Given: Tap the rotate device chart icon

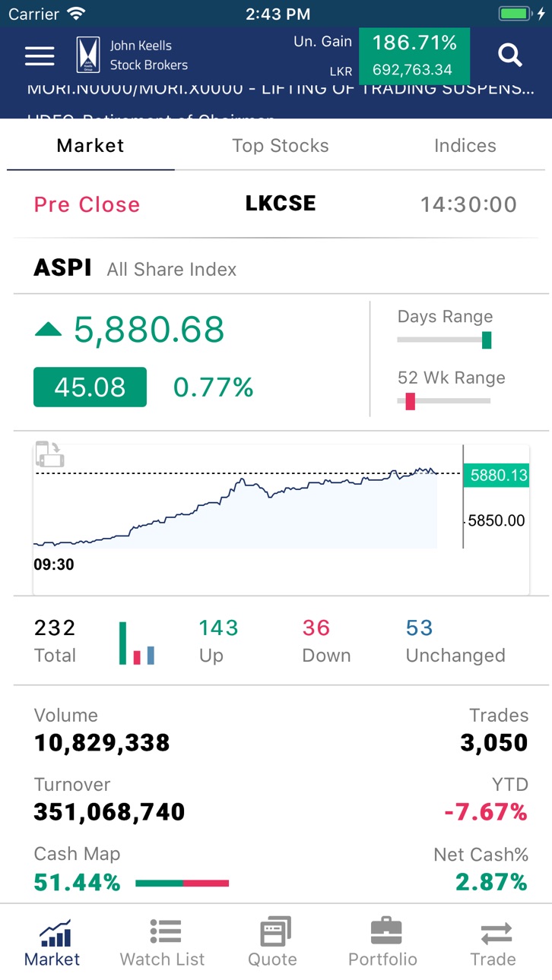Looking at the screenshot, I should click(50, 454).
